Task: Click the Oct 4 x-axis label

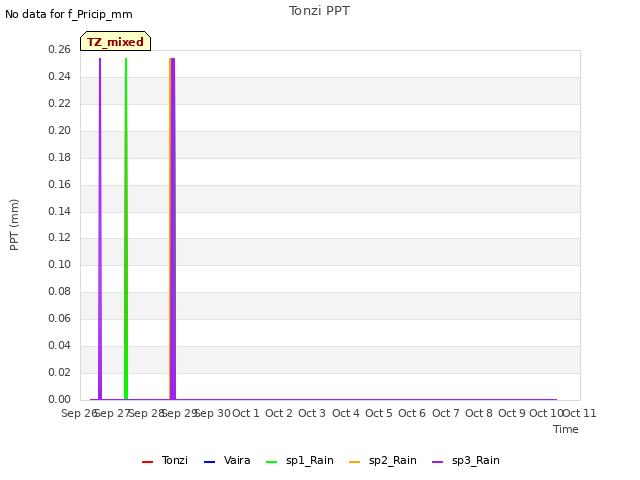Action: click(346, 413)
